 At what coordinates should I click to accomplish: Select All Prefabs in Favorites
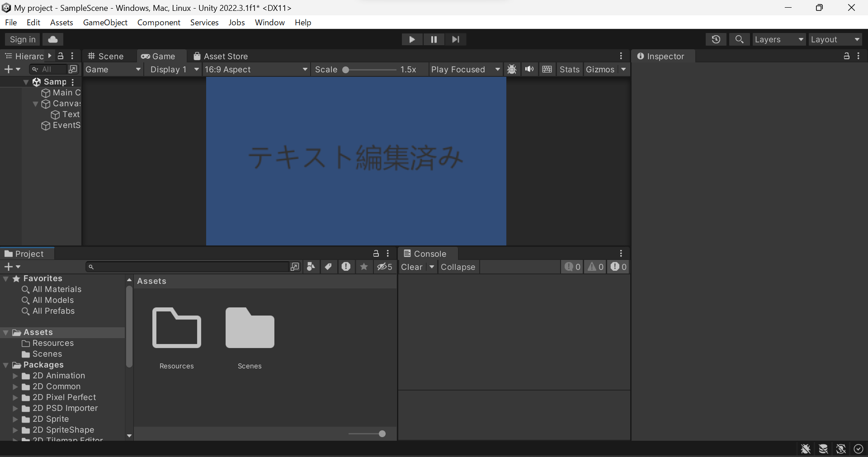click(53, 311)
